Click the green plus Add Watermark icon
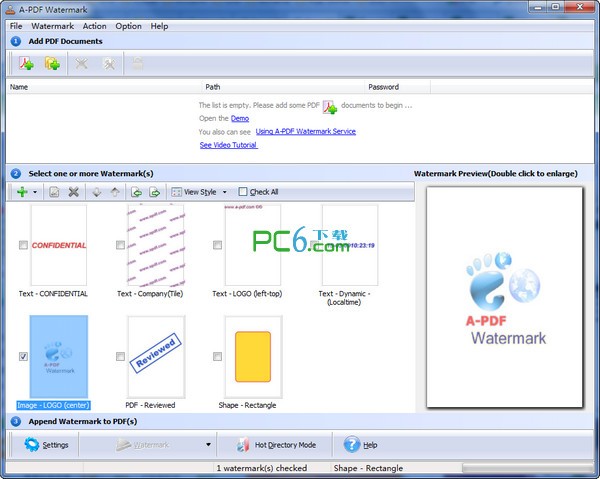Screen dimensions: 600x479 tap(22, 192)
